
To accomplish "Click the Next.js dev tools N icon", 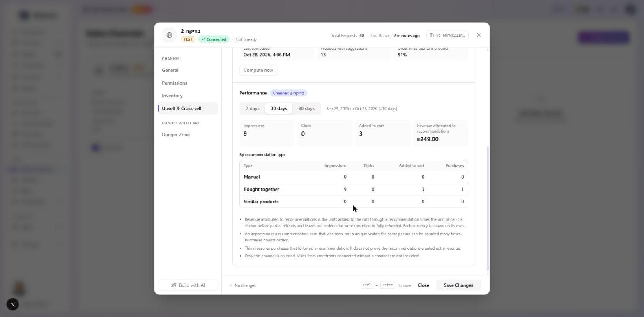I will point(13,304).
